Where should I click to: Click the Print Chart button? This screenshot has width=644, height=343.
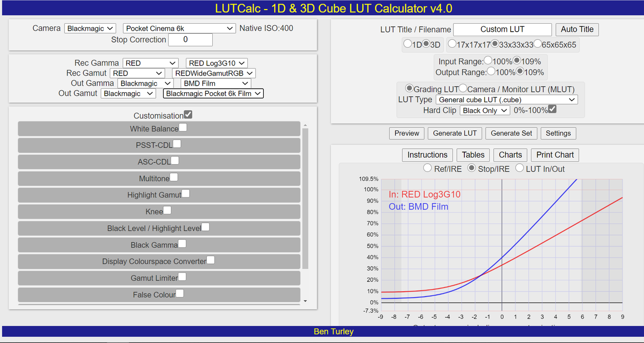click(555, 155)
